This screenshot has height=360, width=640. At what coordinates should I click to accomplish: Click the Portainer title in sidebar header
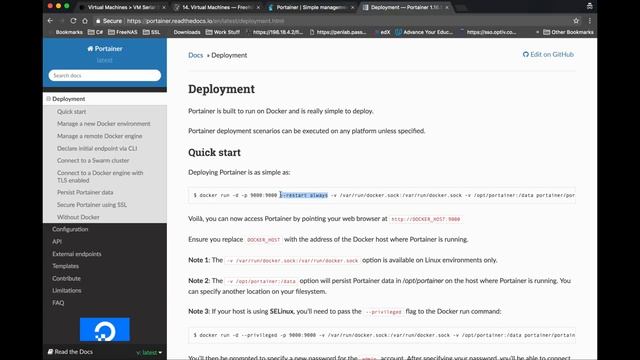coord(105,49)
